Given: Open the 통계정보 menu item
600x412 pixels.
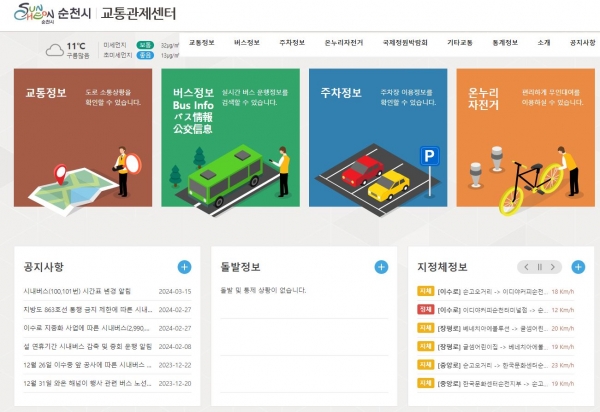Looking at the screenshot, I should click(505, 42).
